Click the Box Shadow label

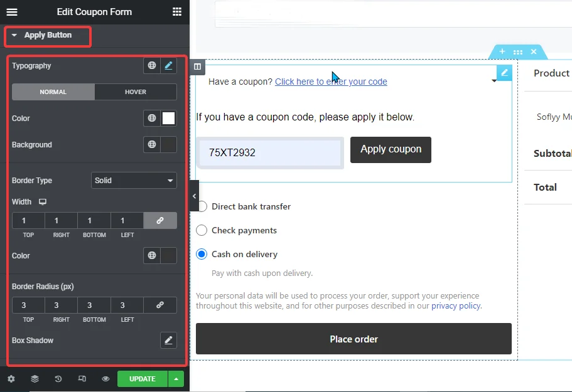(x=33, y=341)
